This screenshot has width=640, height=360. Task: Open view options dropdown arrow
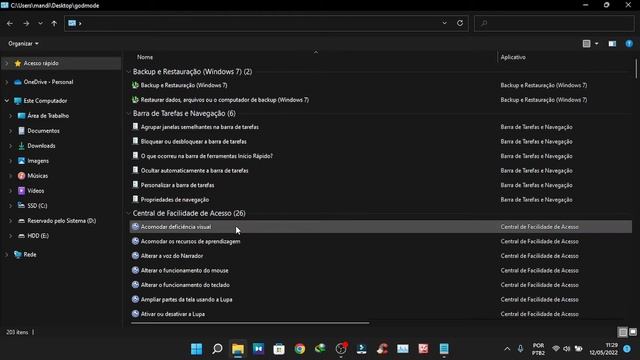point(597,44)
